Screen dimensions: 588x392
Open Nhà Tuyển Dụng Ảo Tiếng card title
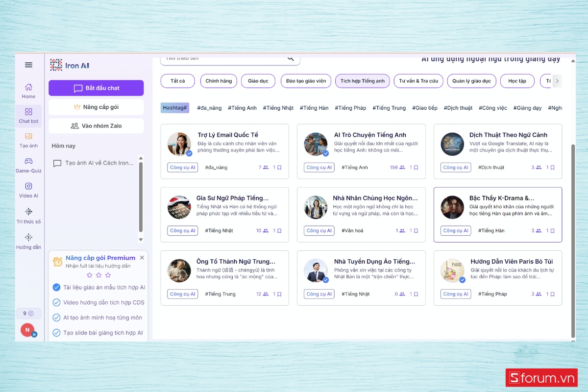coord(374,261)
